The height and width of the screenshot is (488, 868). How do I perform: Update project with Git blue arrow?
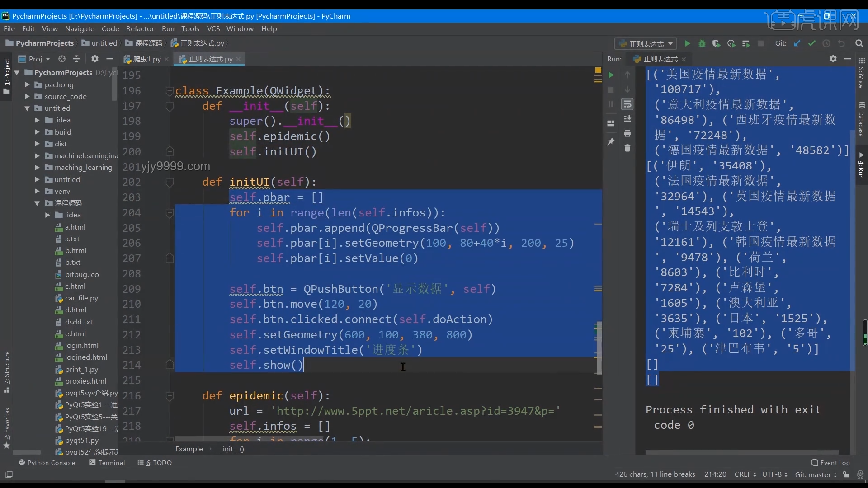click(x=797, y=43)
